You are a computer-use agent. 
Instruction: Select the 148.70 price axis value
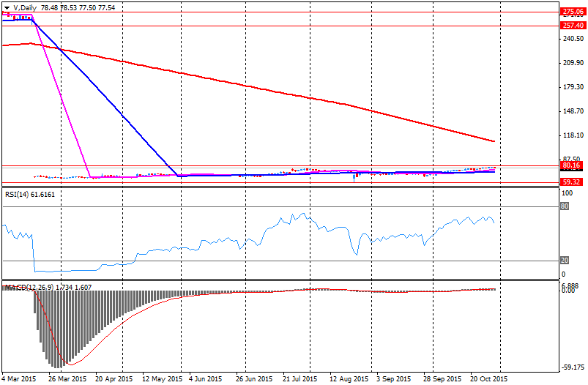[573, 111]
